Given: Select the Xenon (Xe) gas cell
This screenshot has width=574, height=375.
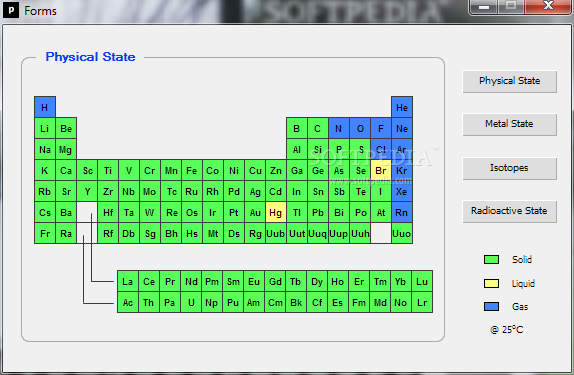Looking at the screenshot, I should (402, 192).
